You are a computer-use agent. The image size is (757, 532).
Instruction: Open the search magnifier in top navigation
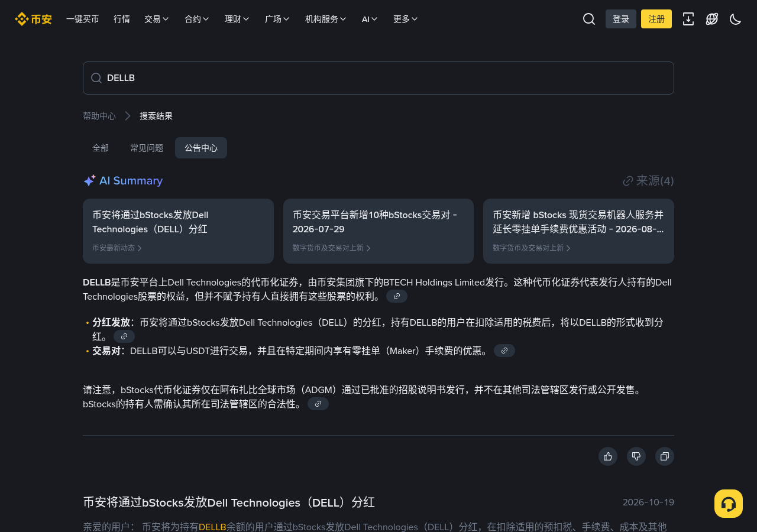tap(589, 19)
